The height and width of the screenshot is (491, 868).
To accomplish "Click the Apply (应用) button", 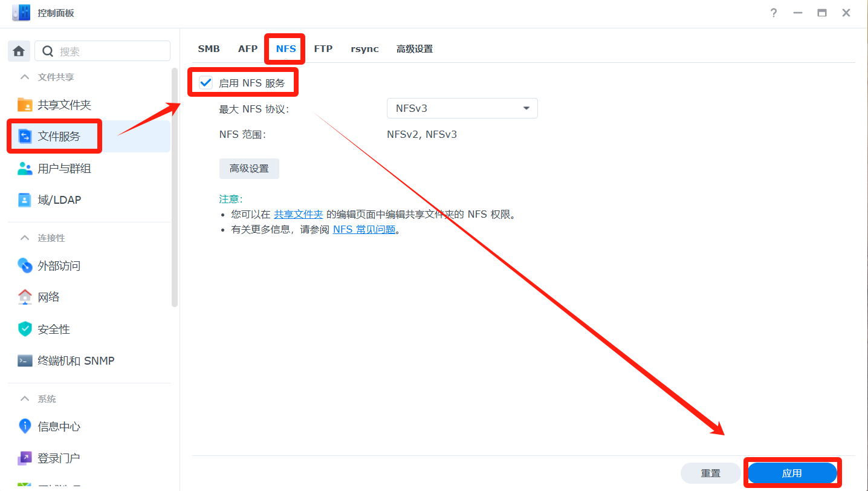I will pos(791,473).
